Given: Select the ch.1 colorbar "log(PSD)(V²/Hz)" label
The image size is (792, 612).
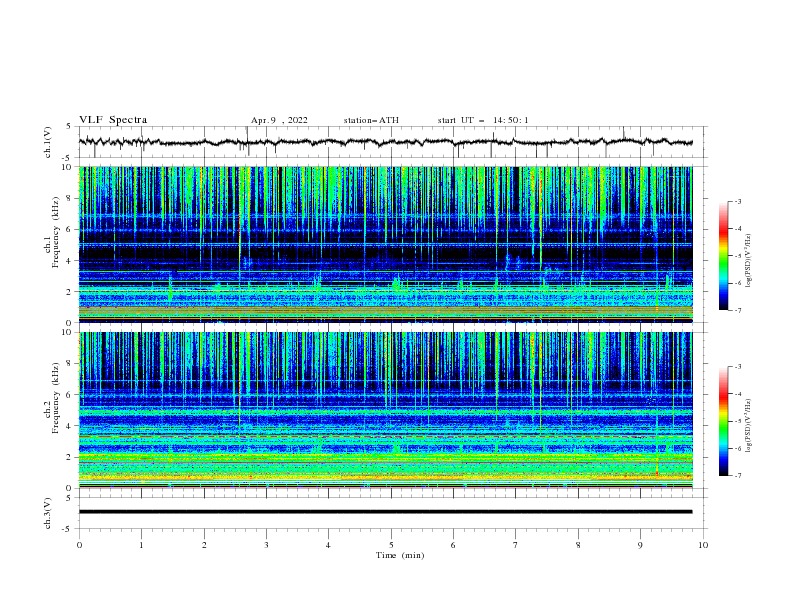Looking at the screenshot, I should click(x=748, y=261).
